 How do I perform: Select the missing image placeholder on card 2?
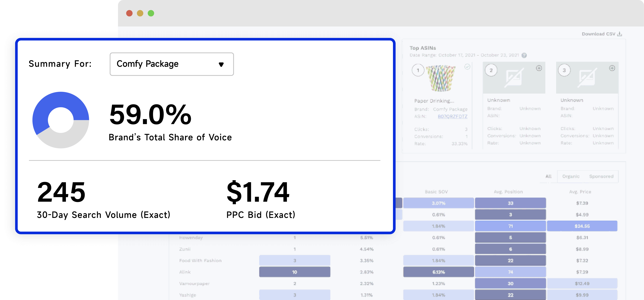click(514, 78)
